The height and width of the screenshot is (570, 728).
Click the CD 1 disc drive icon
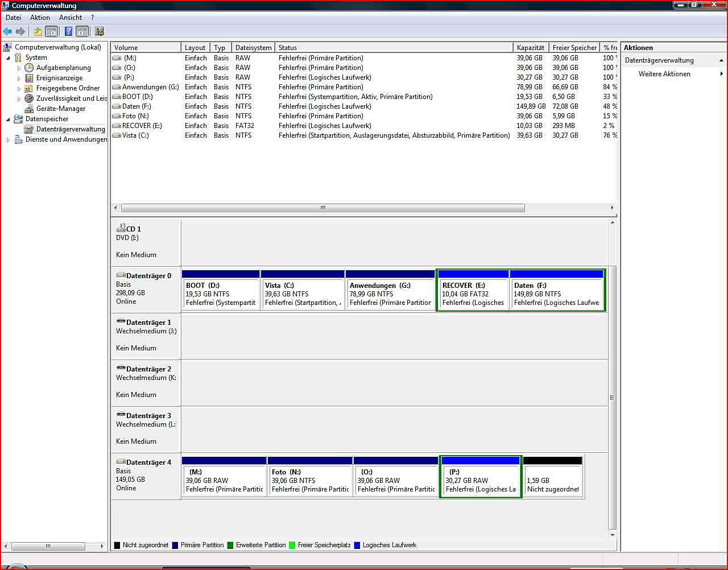[121, 228]
